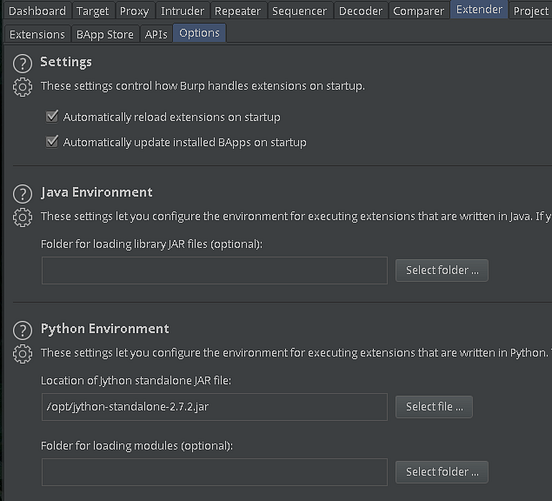Viewport: 552px width, 501px height.
Task: Focus the library JAR folder field
Action: [x=214, y=270]
